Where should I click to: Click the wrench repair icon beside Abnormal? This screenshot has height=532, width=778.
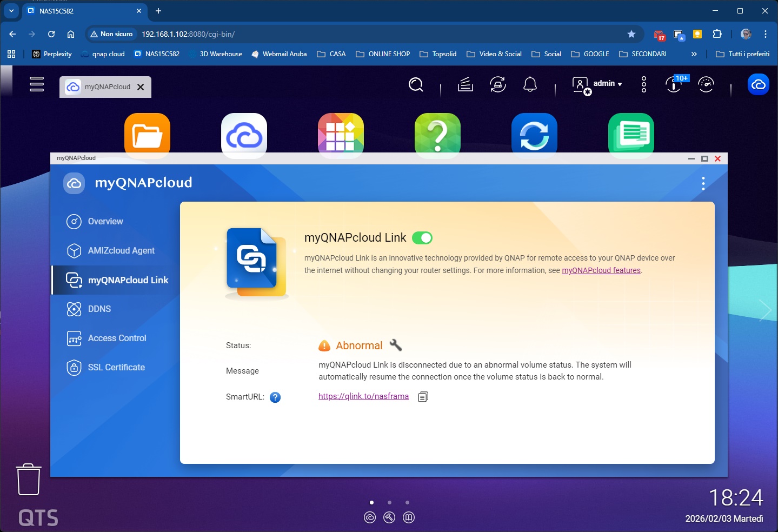(x=396, y=345)
